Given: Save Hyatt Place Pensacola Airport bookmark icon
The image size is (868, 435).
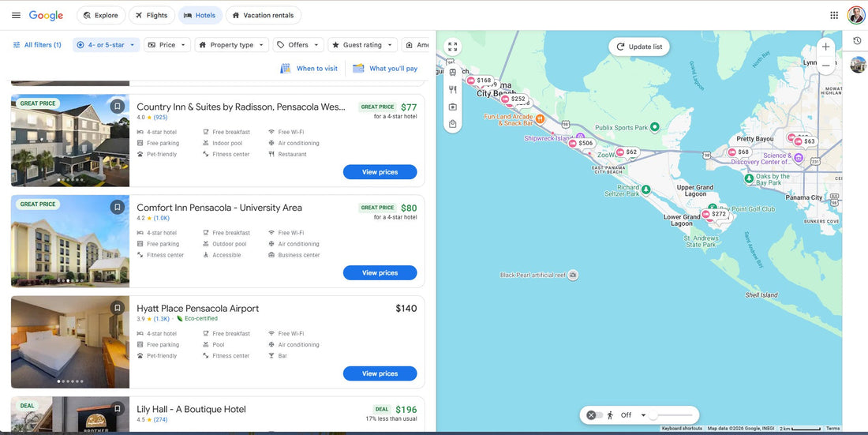Looking at the screenshot, I should pos(118,308).
